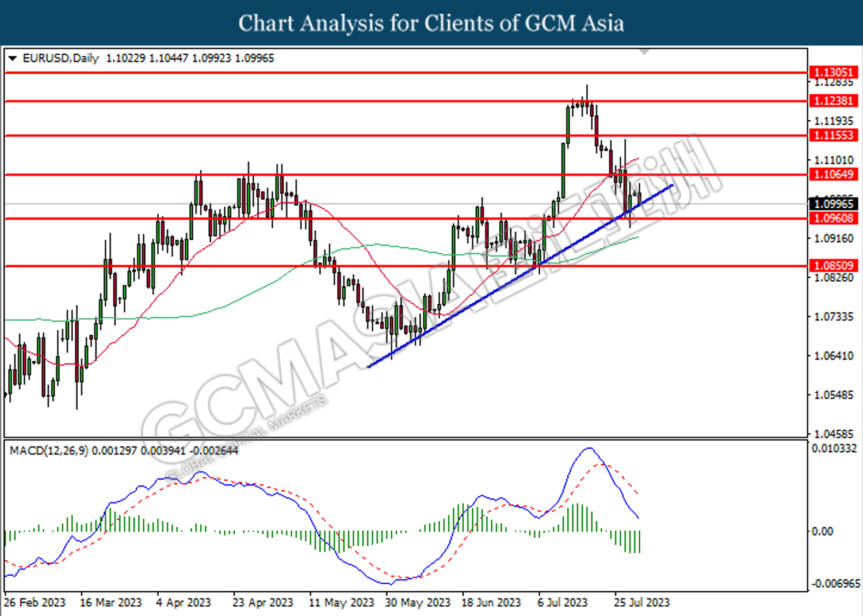Click the 16 Mar 2023 date label
This screenshot has height=616, width=863.
[111, 602]
